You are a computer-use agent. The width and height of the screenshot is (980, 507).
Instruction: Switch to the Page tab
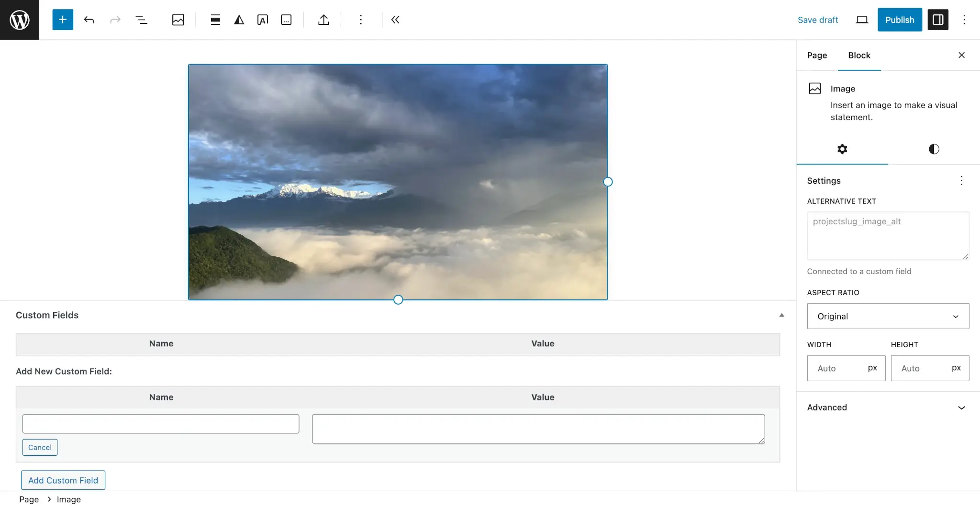click(817, 55)
